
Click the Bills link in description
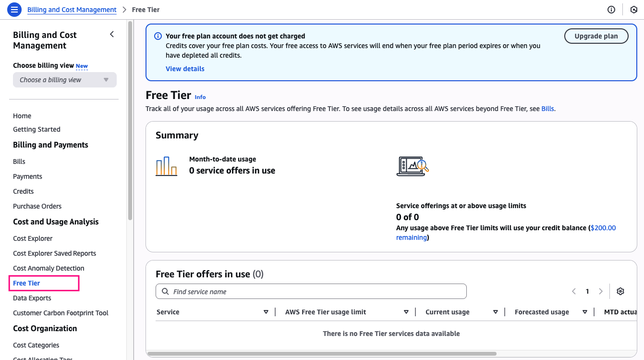[547, 109]
